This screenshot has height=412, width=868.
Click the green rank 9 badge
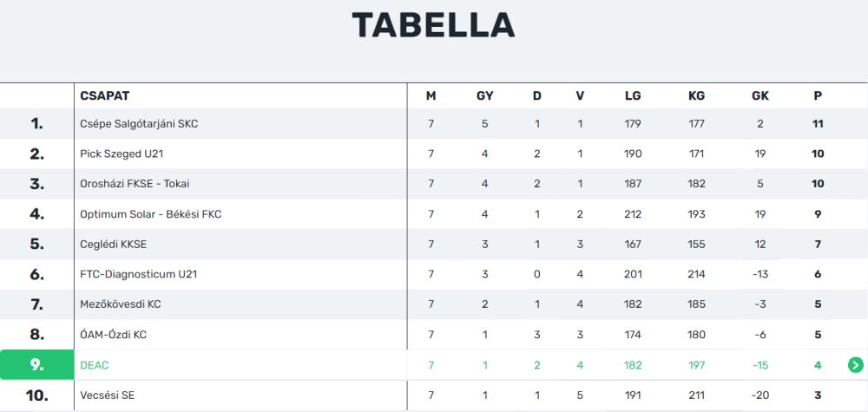click(36, 365)
